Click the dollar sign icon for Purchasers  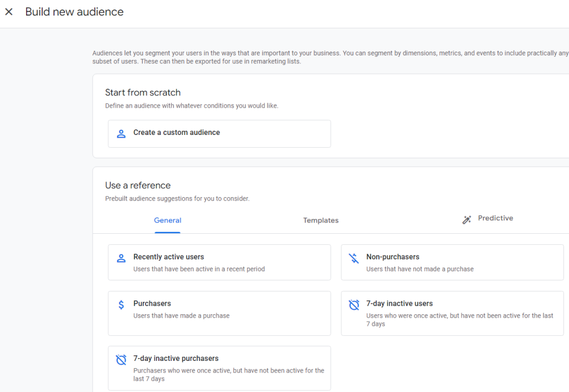(121, 305)
